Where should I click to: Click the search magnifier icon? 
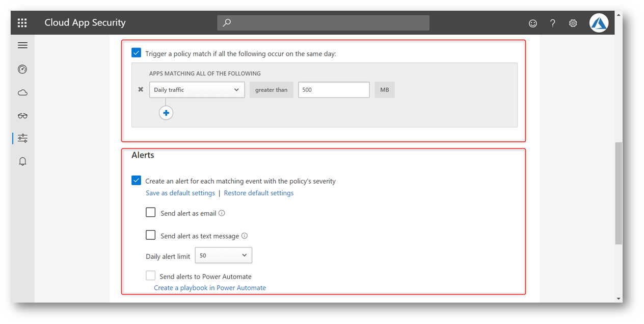click(227, 22)
